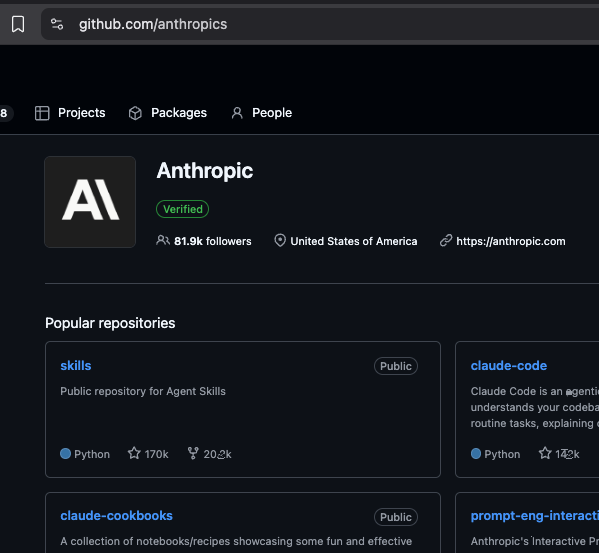Screen dimensions: 599x553
Task: Click the Claude Code description text
Action: click(535, 407)
